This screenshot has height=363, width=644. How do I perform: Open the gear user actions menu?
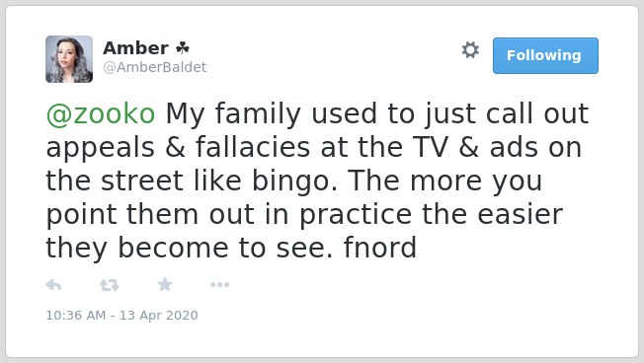tap(470, 50)
